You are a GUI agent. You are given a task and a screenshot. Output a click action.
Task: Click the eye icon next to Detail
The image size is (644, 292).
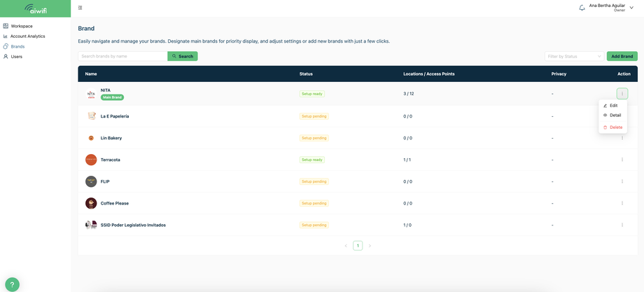click(x=605, y=116)
